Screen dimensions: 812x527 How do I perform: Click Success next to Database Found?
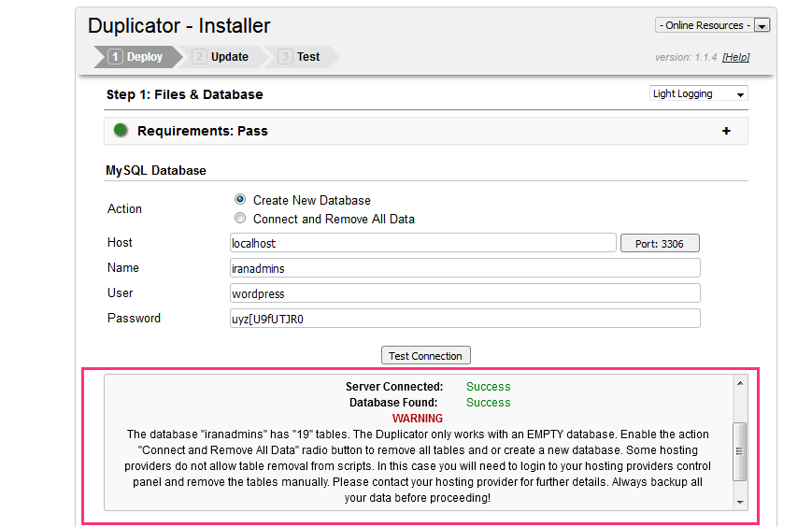tap(489, 403)
